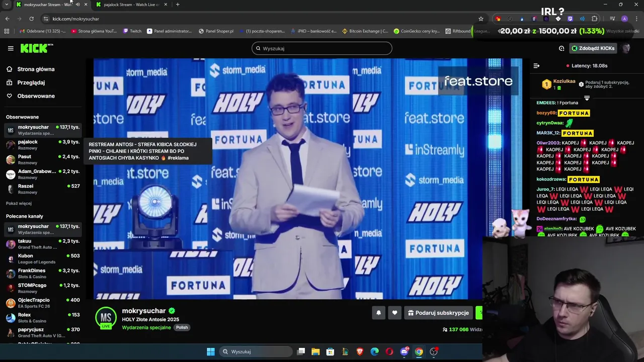Viewport: 644px width, 362px height.
Task: Open the Kick hamburger menu
Action: click(11, 48)
